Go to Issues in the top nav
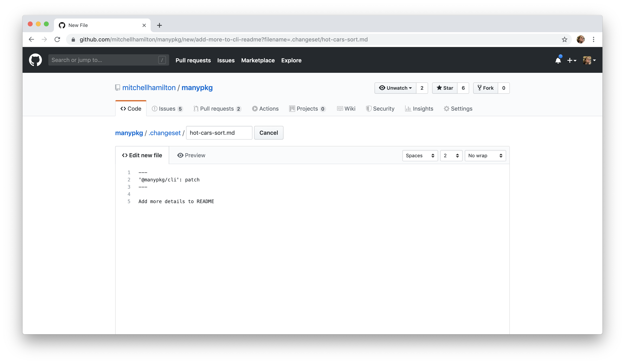Screen dimensions: 625x364 point(226,60)
